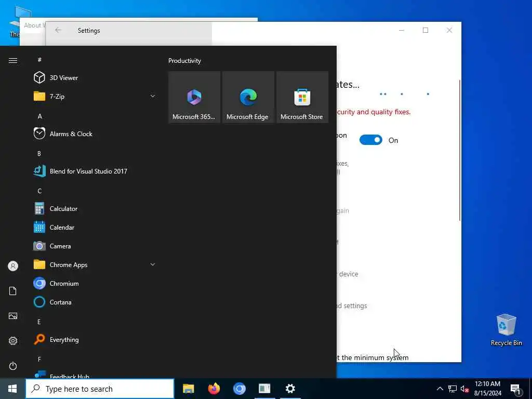Click letter E section header
This screenshot has width=532, height=399.
[39, 322]
